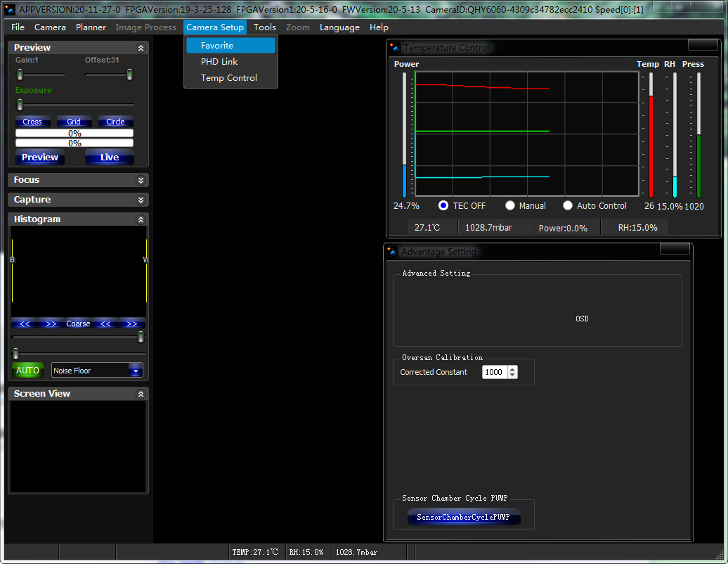Toggle the Circle overlay
Image resolution: width=728 pixels, height=564 pixels.
coord(116,122)
